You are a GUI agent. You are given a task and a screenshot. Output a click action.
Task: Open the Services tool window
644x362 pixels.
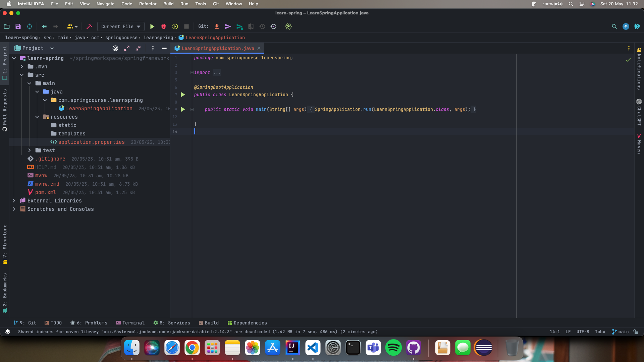(172, 323)
